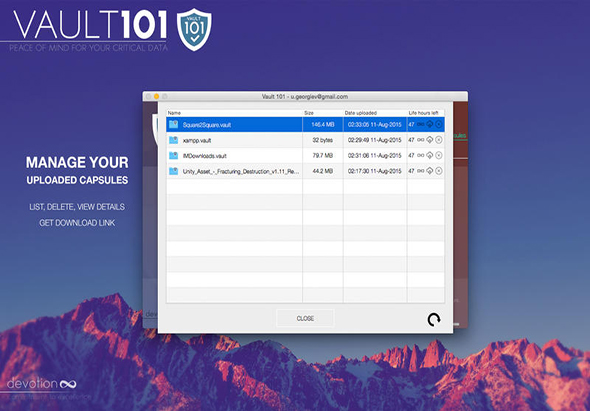The height and width of the screenshot is (411, 590).
Task: Click the Vault 101 shield logo
Action: tap(194, 29)
